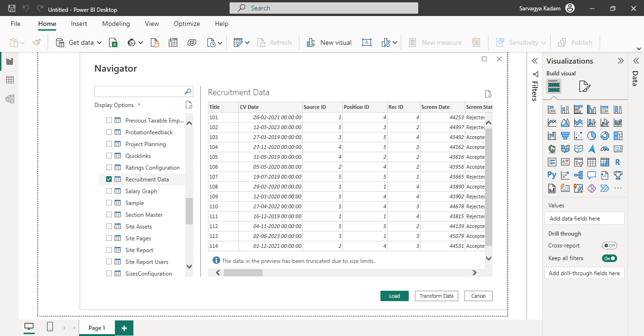Viewport: 644px width, 336px height.
Task: Open the Modeling ribbon tab
Action: 116,24
